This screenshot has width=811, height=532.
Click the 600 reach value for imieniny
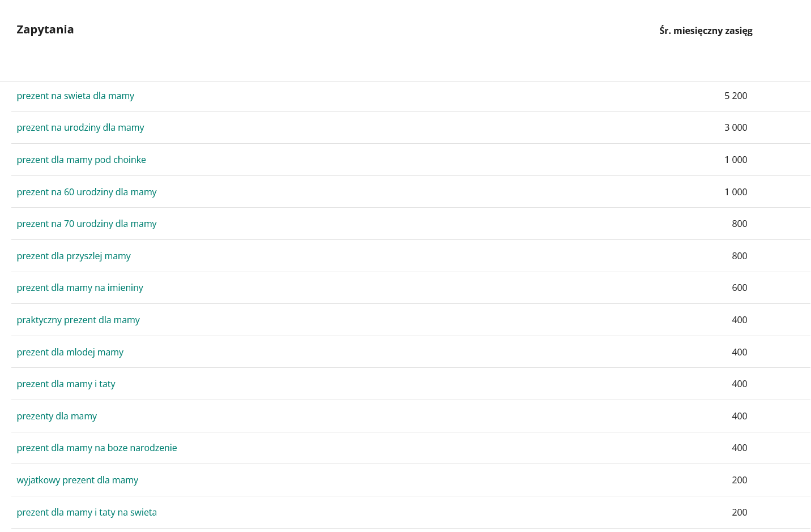coord(739,288)
